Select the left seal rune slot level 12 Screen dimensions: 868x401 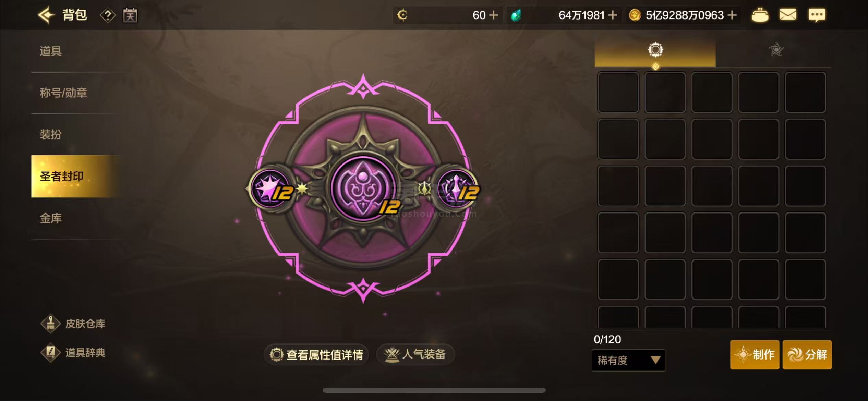tap(272, 188)
